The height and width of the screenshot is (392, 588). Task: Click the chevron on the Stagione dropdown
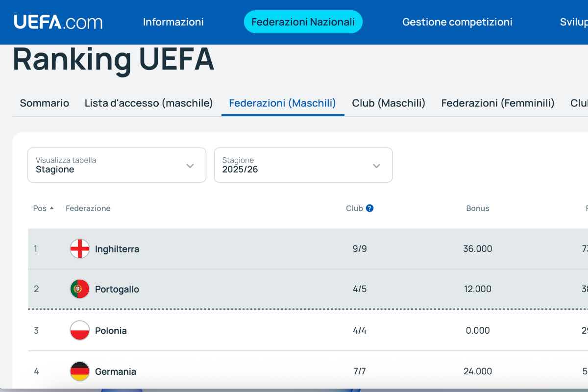(376, 166)
